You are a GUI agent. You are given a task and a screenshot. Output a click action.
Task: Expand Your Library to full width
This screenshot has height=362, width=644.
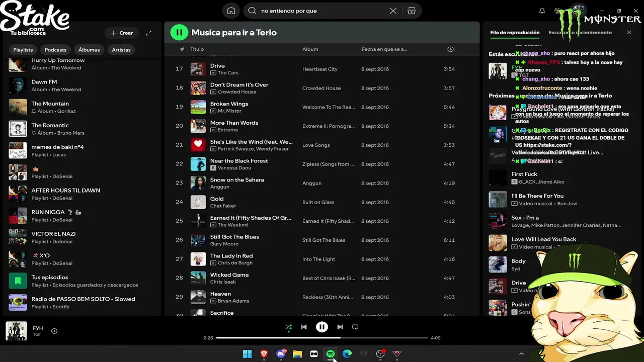tap(148, 33)
